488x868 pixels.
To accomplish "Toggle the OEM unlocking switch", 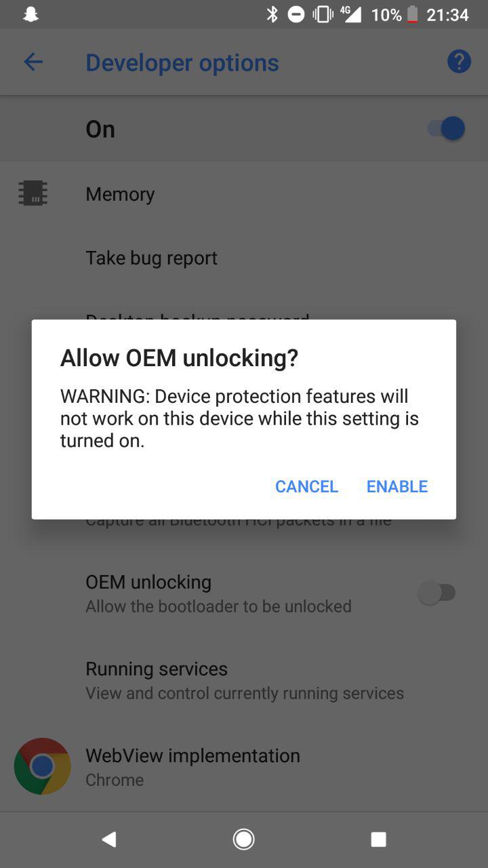I will pos(436,593).
